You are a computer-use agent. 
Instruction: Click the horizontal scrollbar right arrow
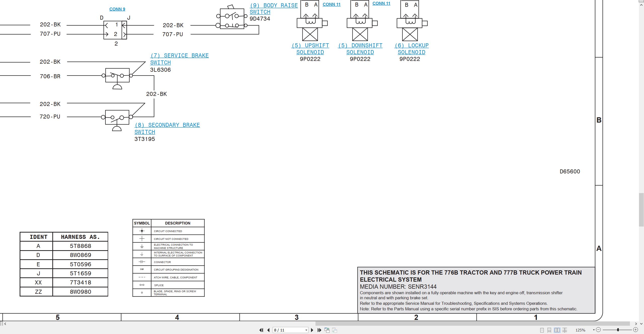[636, 324]
